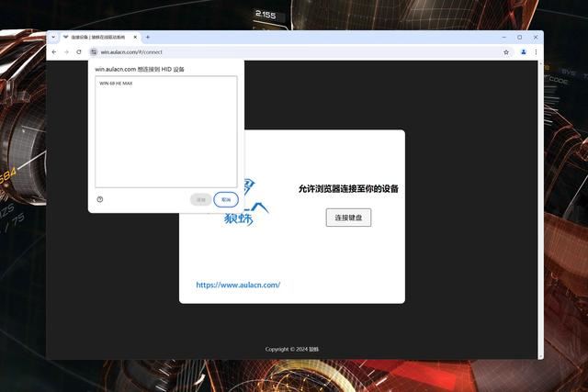The image size is (588, 392).
Task: Bookmark this page with the star icon
Action: (x=506, y=52)
